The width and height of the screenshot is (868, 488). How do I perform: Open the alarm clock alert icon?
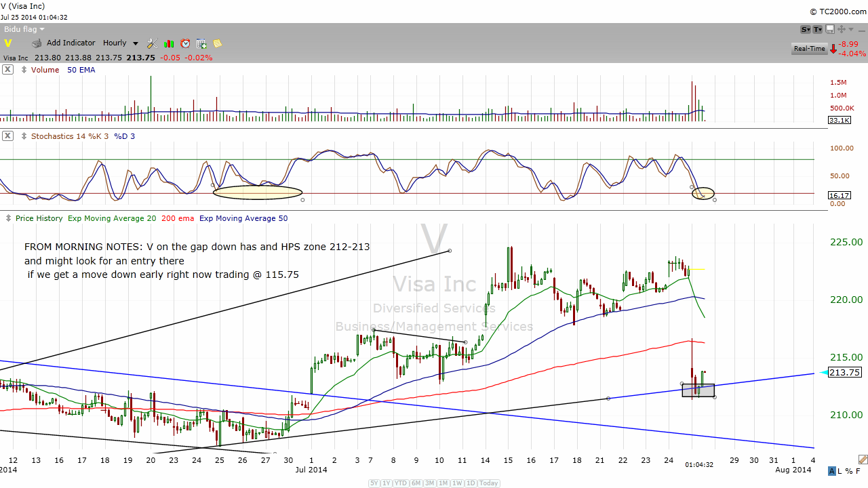185,43
